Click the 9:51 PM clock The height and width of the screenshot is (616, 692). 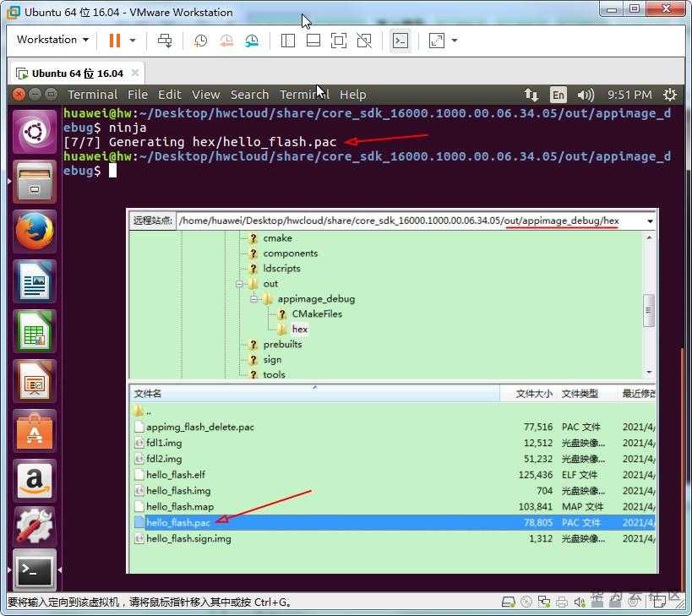(629, 95)
